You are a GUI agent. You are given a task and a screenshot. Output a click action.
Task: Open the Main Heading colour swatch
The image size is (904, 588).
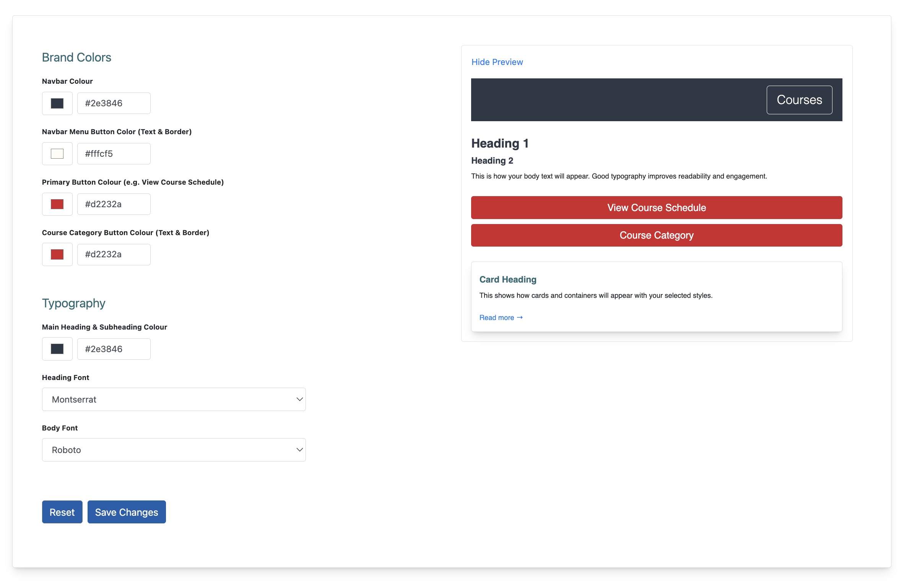[x=57, y=349]
